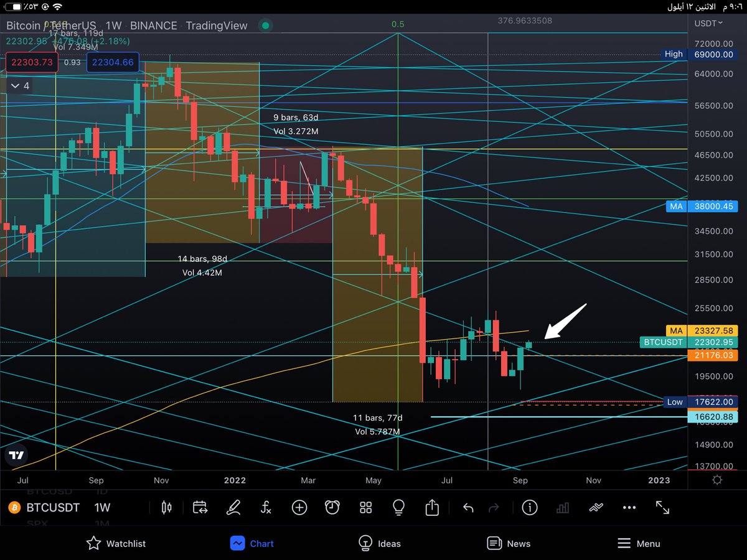
Task: Select the blue MA 38000.45 label
Action: (x=702, y=206)
